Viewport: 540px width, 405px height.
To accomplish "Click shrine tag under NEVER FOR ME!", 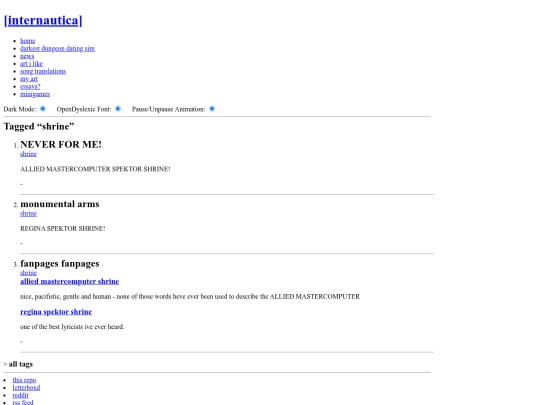I will [28, 154].
